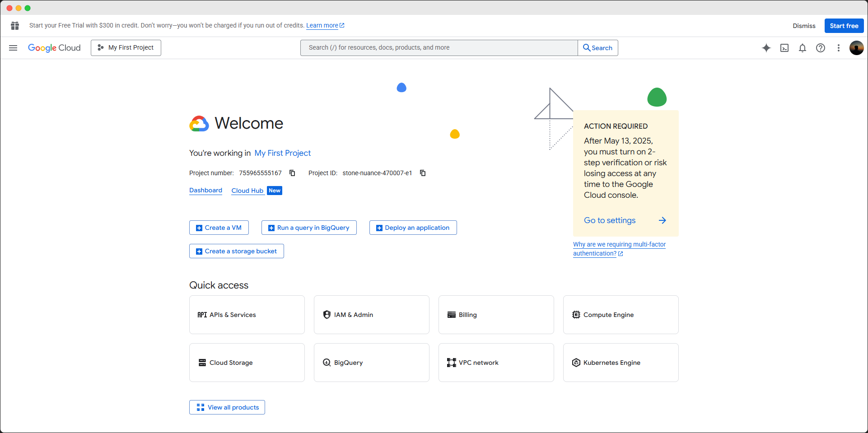This screenshot has height=433, width=868.
Task: Click the gift icon in the free trial banner
Action: coord(15,26)
